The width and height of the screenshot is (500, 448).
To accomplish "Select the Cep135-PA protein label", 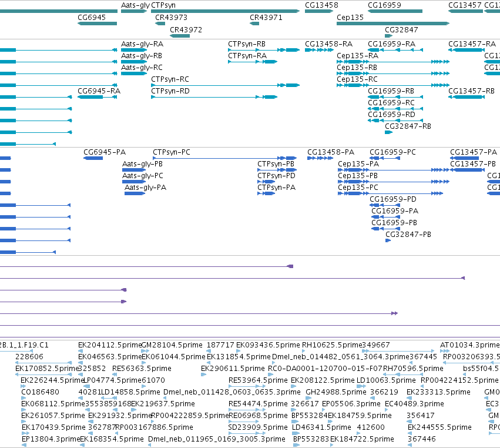I will coord(358,164).
